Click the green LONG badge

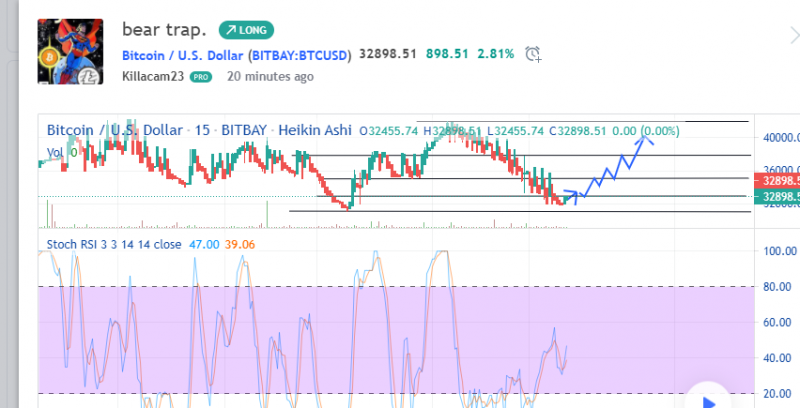[246, 30]
